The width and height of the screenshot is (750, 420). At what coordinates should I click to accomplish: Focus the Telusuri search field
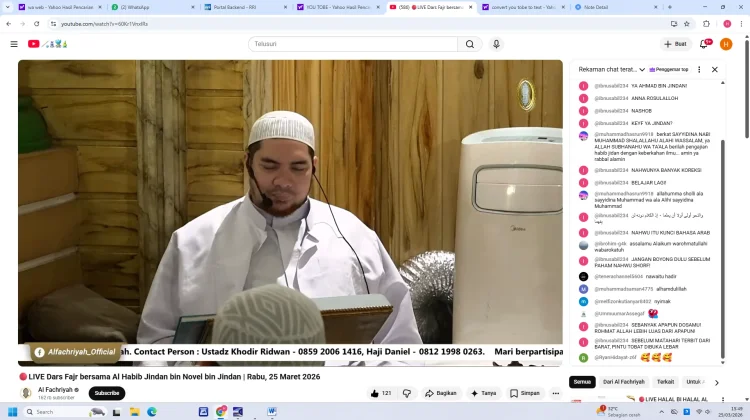[x=353, y=44]
